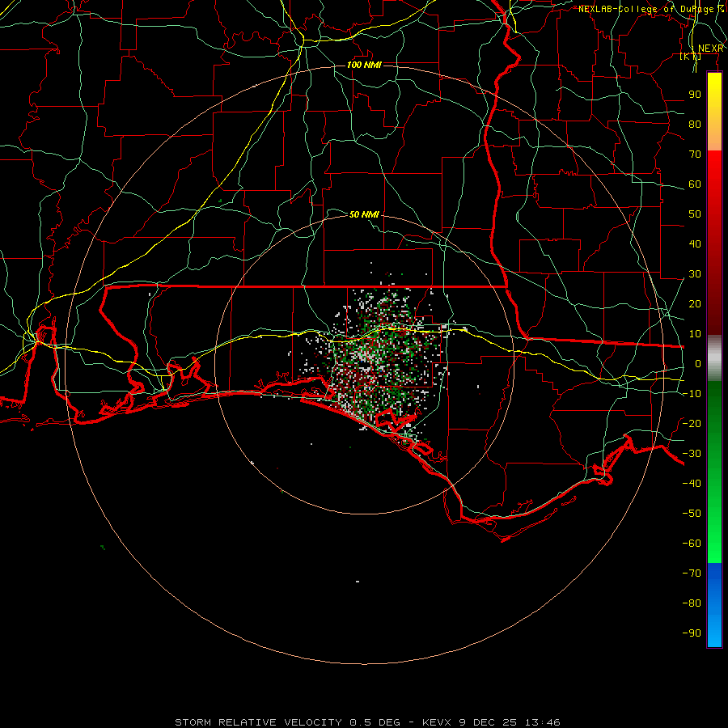The image size is (728, 728).
Task: Click the 20 value on velocity scale
Action: pyautogui.click(x=695, y=304)
